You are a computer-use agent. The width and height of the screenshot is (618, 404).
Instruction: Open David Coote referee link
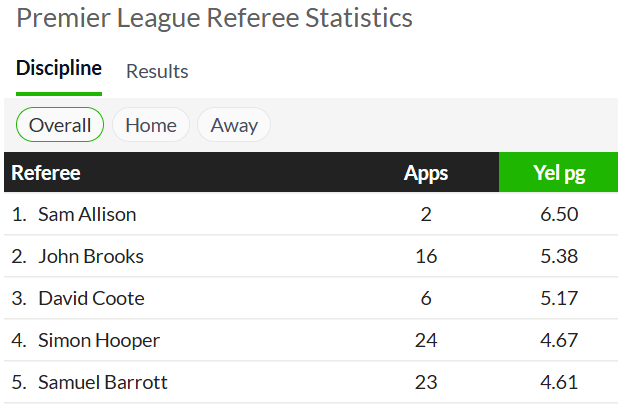point(91,298)
